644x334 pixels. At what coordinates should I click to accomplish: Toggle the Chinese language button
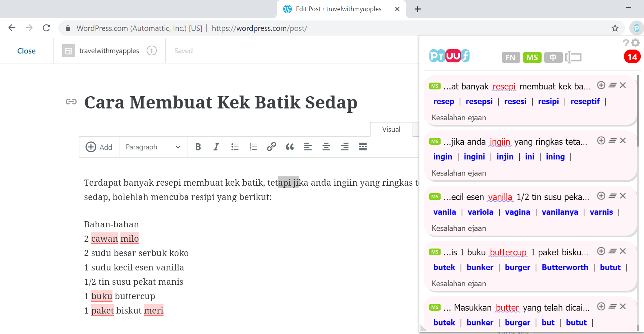click(553, 57)
